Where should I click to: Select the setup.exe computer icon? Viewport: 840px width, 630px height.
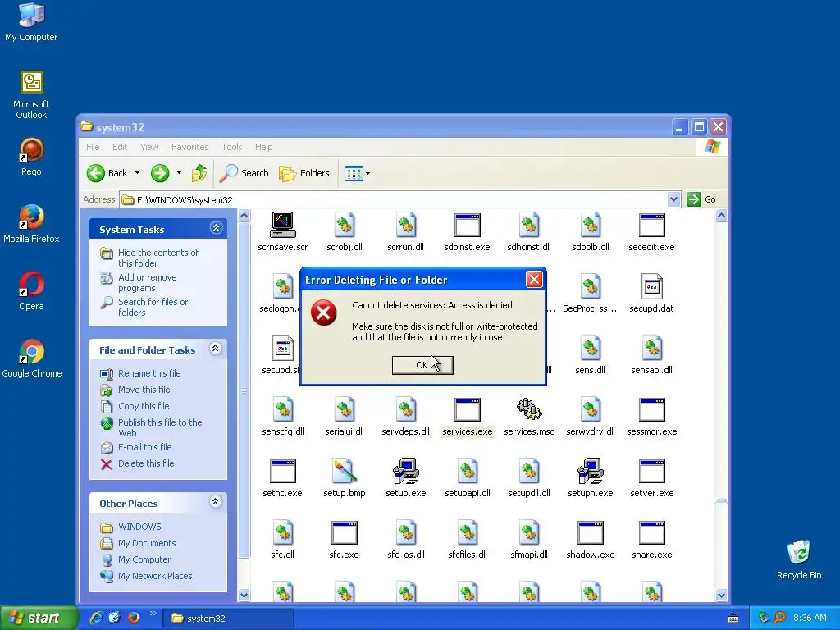click(x=405, y=471)
